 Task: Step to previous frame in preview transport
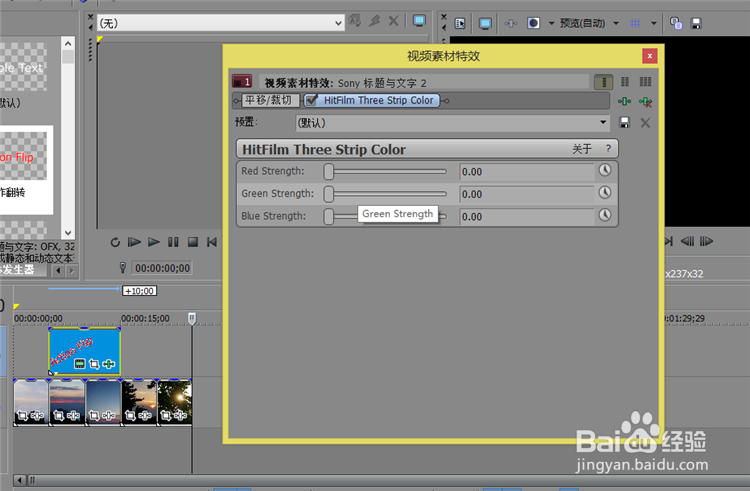pyautogui.click(x=687, y=241)
